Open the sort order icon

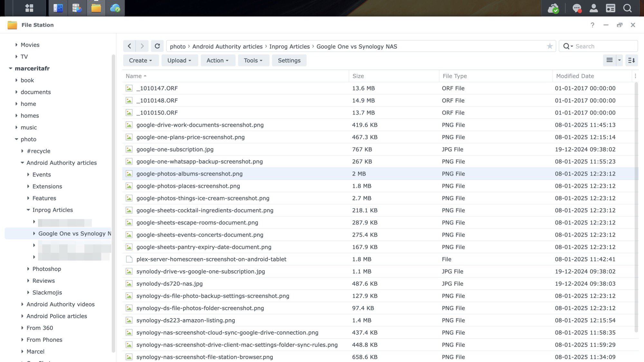[x=631, y=60]
